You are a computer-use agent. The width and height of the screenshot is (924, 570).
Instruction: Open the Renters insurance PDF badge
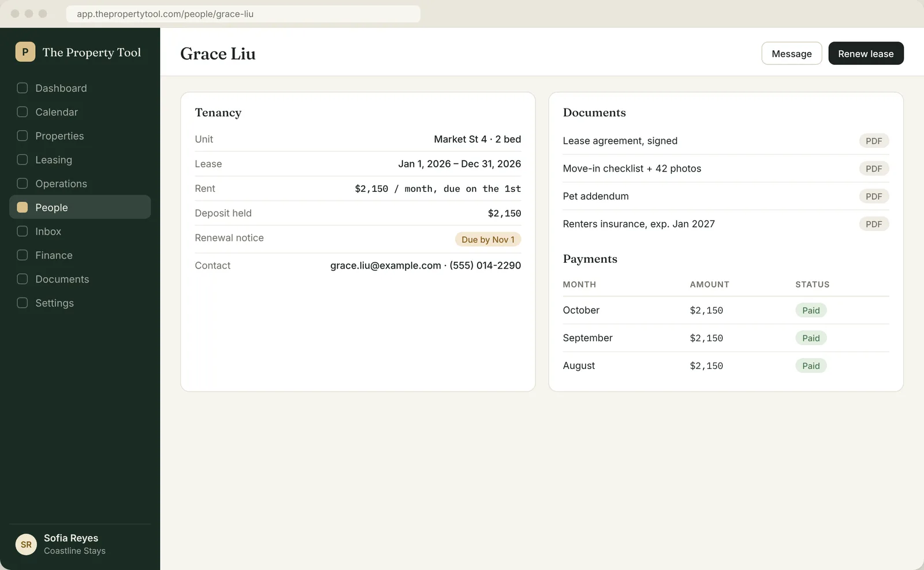pyautogui.click(x=874, y=224)
